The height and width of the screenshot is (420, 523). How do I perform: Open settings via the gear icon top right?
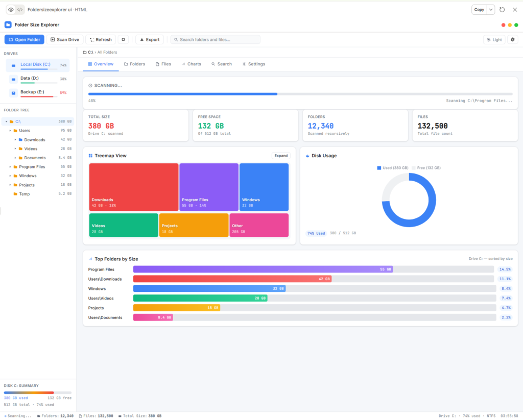click(x=513, y=39)
